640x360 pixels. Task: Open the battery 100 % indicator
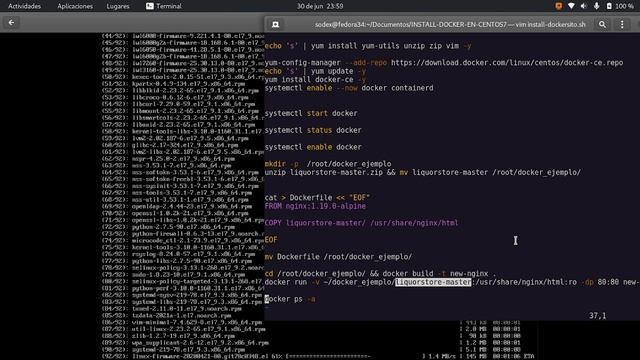(x=620, y=6)
